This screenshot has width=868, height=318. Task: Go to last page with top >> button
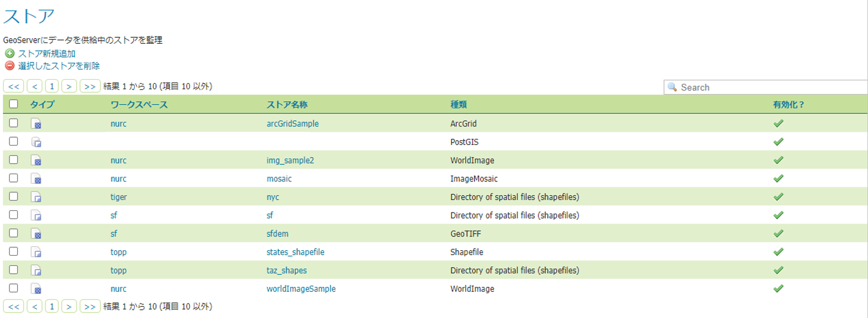click(x=90, y=86)
